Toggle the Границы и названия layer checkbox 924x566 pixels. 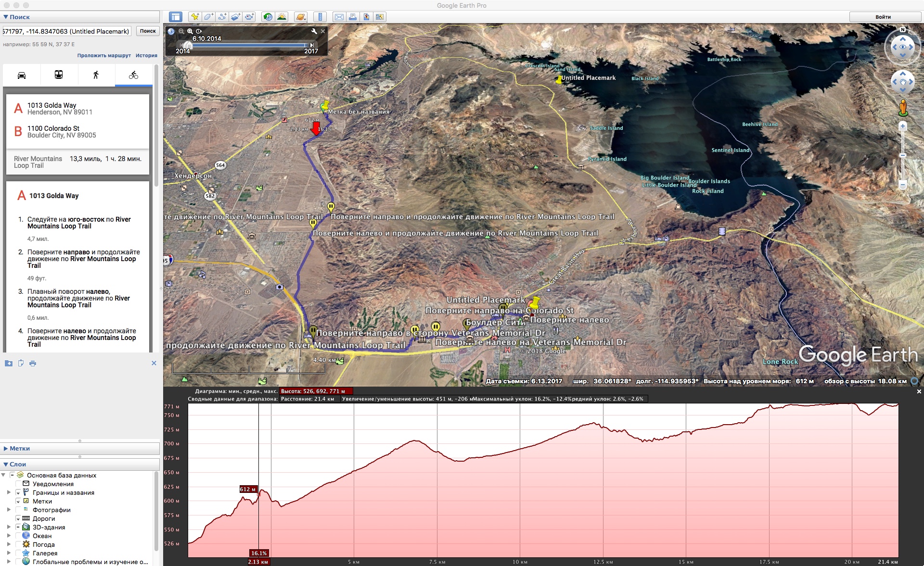(18, 492)
